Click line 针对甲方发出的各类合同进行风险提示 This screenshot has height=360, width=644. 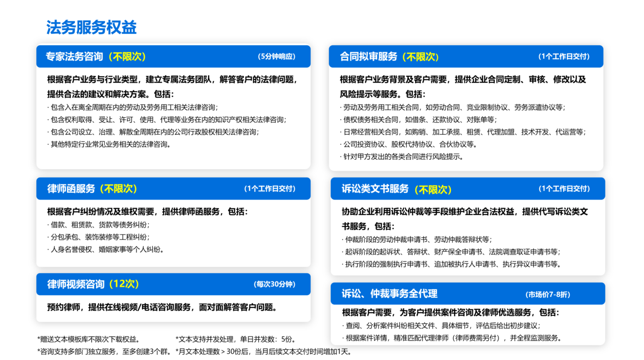pyautogui.click(x=402, y=157)
